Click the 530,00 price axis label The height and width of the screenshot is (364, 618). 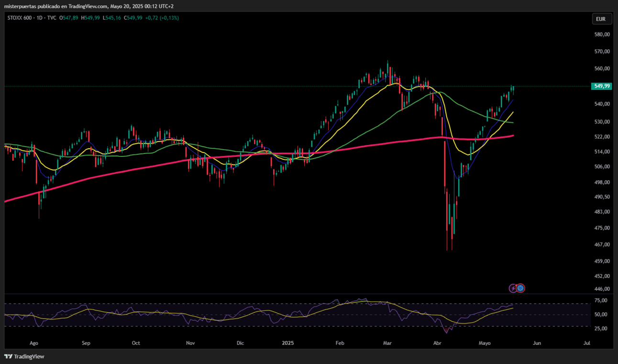coord(602,121)
